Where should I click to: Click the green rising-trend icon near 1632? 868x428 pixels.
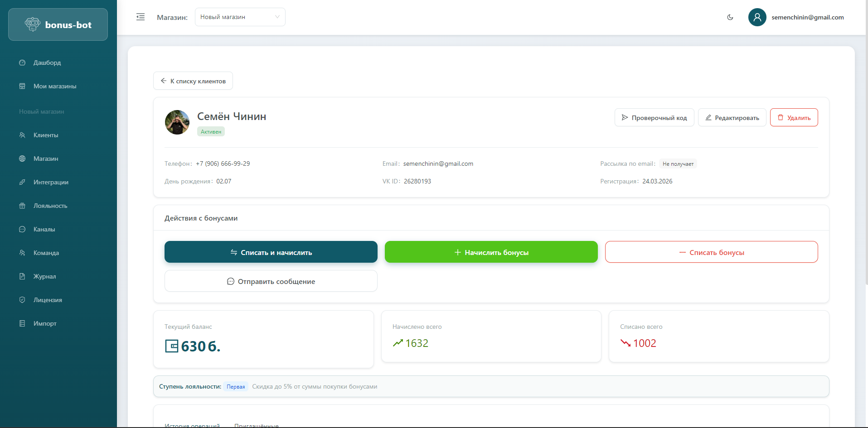[x=398, y=343]
